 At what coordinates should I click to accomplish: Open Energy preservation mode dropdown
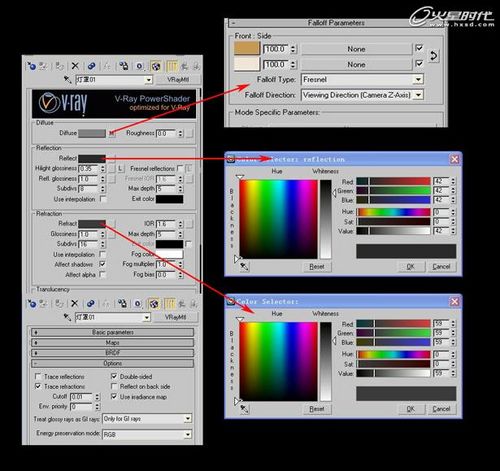pyautogui.click(x=188, y=434)
